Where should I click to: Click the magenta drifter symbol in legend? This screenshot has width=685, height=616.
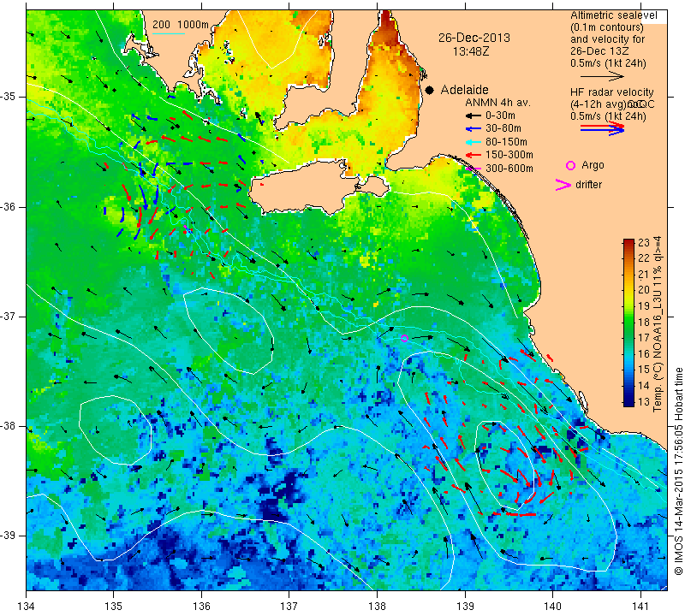563,185
